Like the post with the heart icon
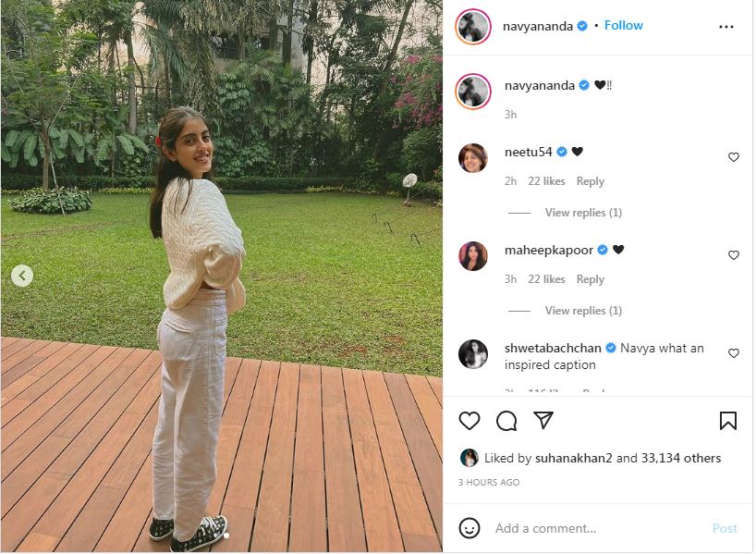 pyautogui.click(x=469, y=421)
